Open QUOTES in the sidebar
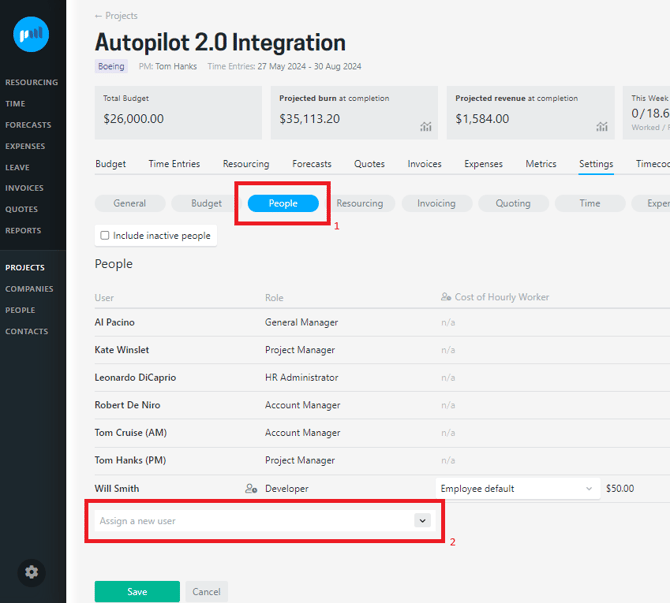 (x=21, y=209)
